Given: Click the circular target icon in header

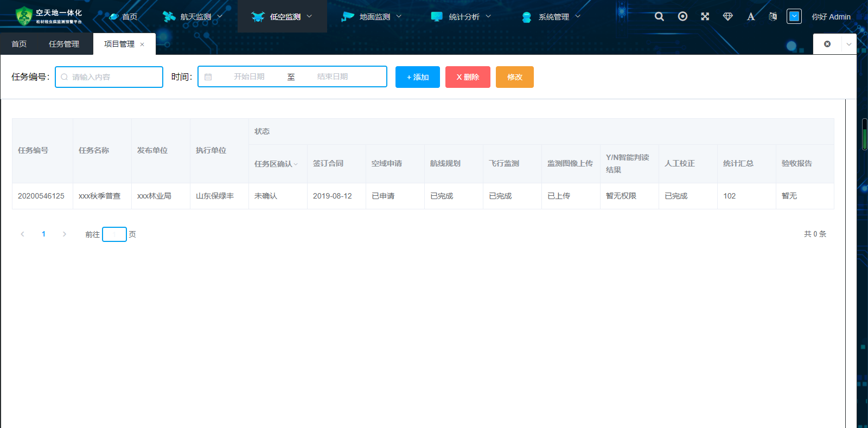Looking at the screenshot, I should click(x=682, y=17).
